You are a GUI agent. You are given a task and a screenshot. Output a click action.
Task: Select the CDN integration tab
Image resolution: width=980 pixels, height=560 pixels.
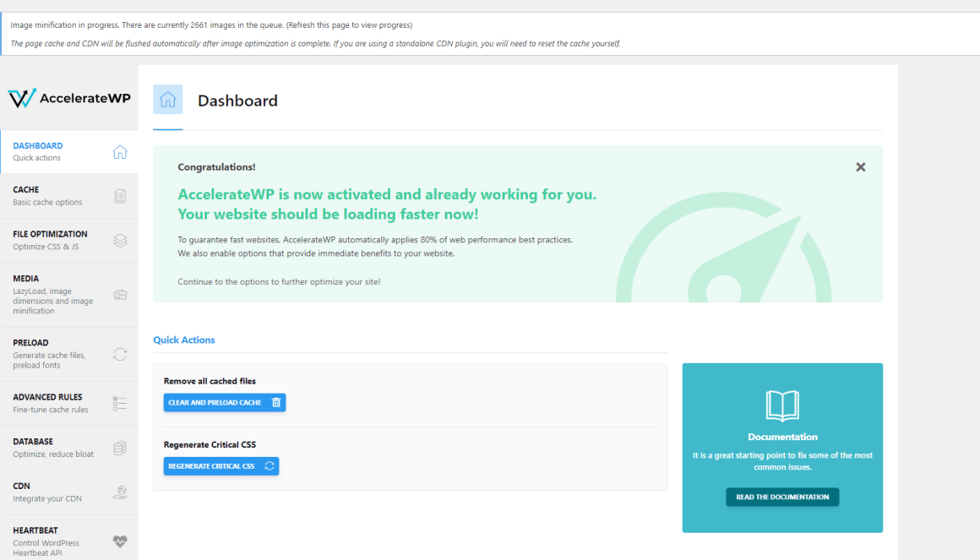[69, 492]
